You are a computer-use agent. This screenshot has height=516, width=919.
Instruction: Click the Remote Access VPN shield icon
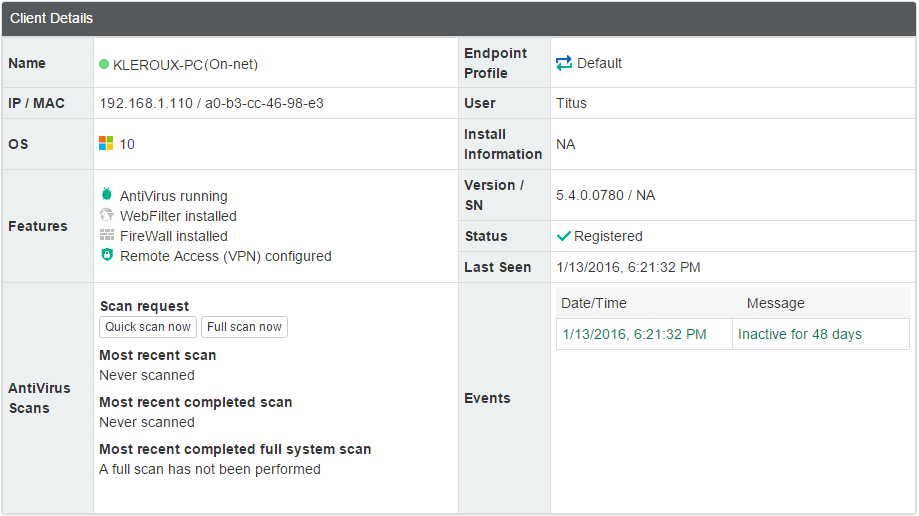click(107, 255)
